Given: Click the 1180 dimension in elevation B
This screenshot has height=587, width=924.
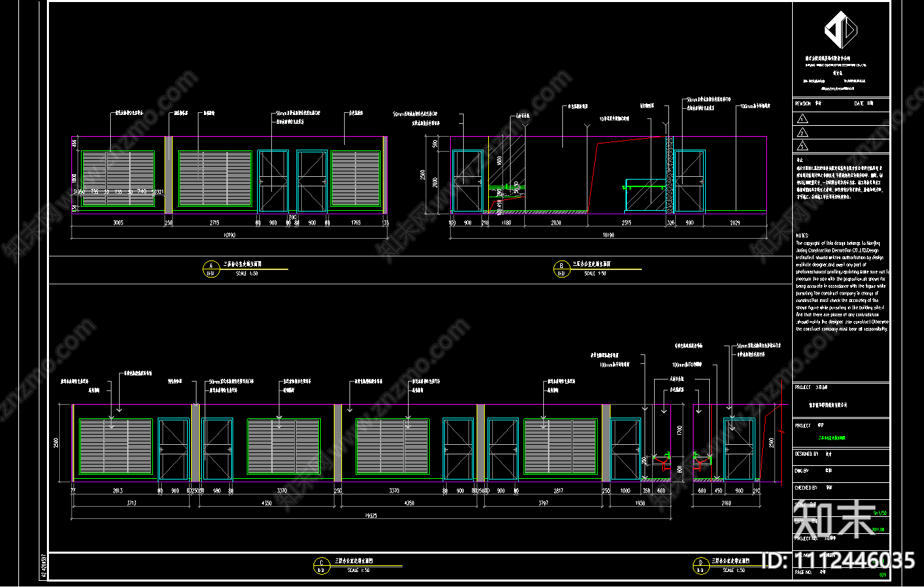Looking at the screenshot, I should click(x=506, y=222).
